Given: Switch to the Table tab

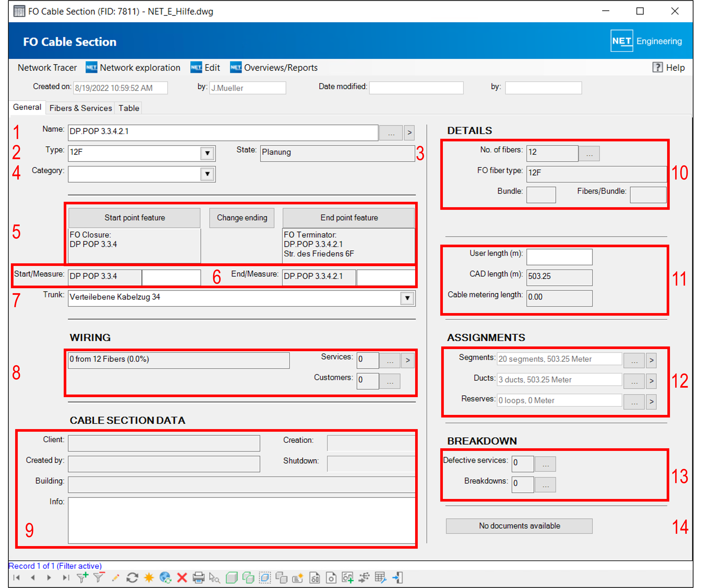Looking at the screenshot, I should pyautogui.click(x=129, y=108).
